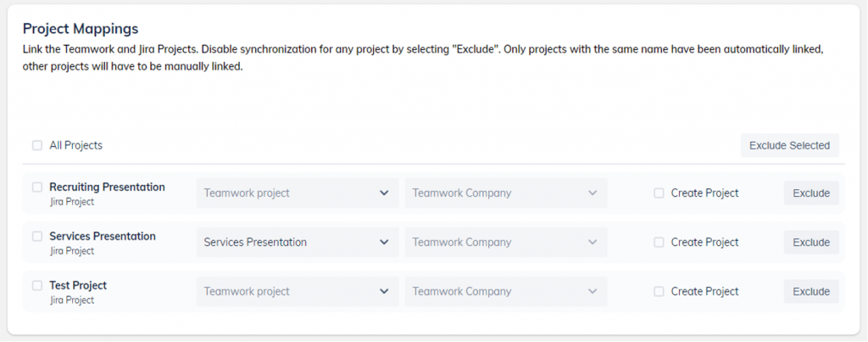Select the Services Presentation row checkbox

point(37,236)
